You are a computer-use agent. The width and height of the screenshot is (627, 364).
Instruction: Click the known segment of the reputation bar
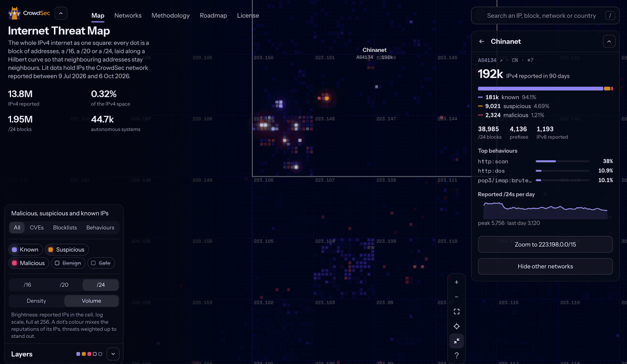click(x=540, y=89)
